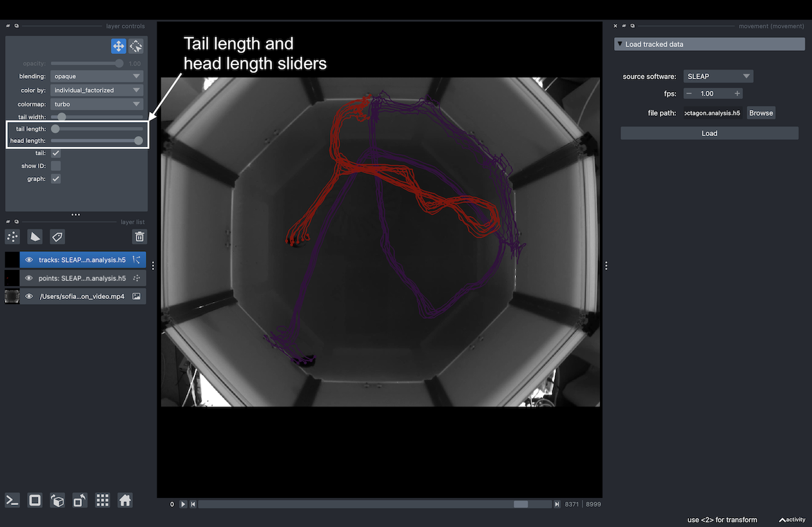Delete selected layer with trash icon
Viewport: 812px width, 527px height.
point(139,237)
